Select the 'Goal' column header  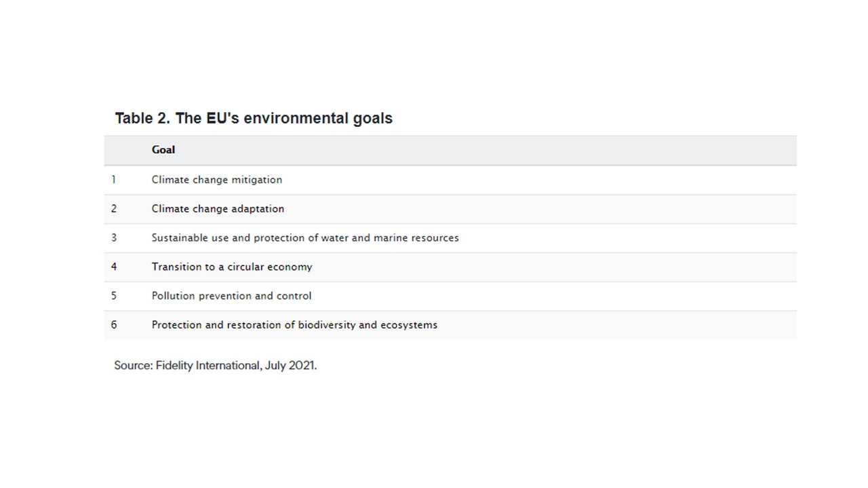pos(163,150)
